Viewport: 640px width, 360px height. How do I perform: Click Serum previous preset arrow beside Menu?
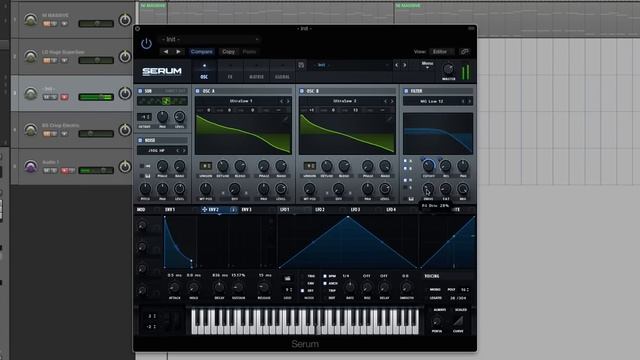(396, 65)
